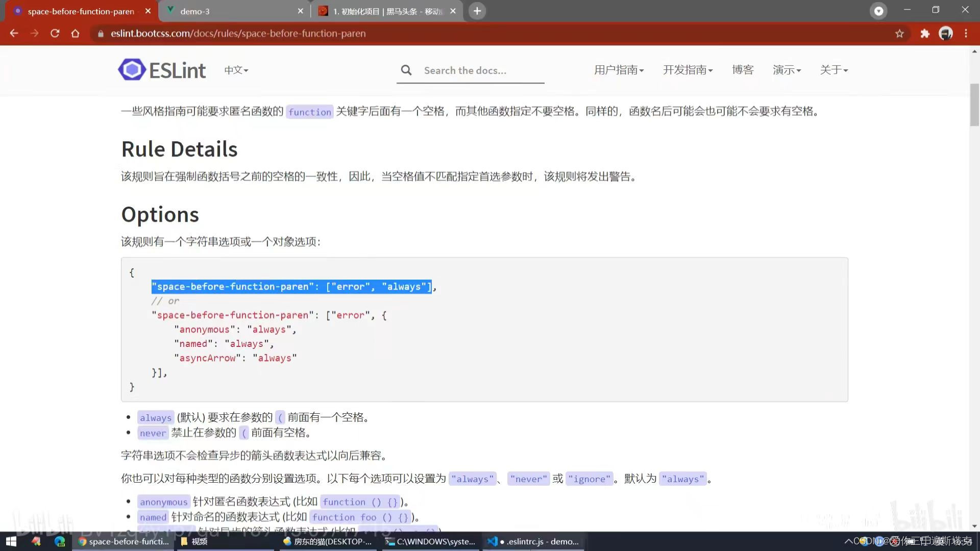980x551 pixels.
Task: Click the ESLint logo
Action: coord(132,69)
